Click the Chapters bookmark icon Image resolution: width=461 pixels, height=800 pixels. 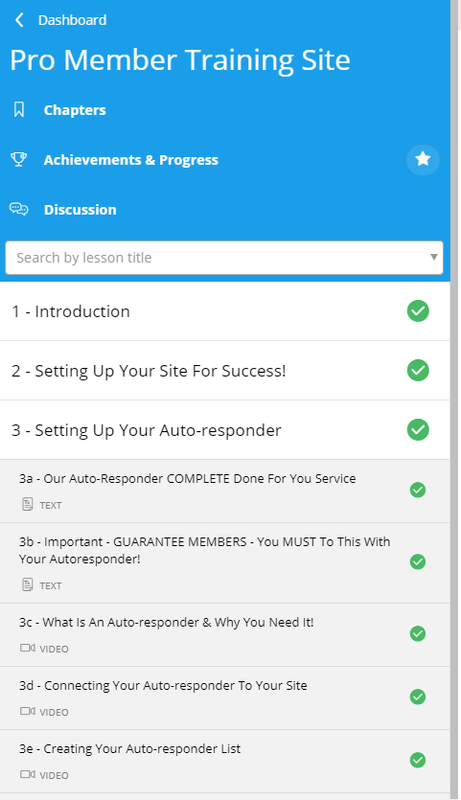click(19, 109)
